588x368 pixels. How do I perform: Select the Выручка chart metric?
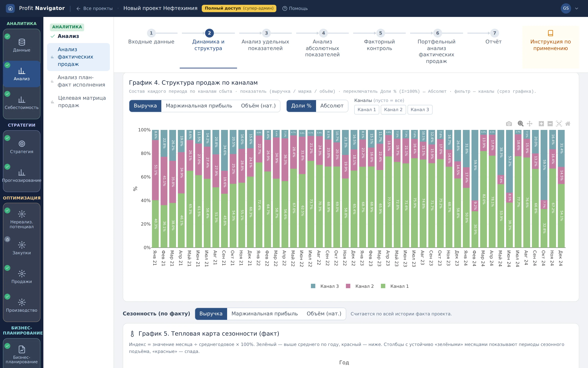145,106
